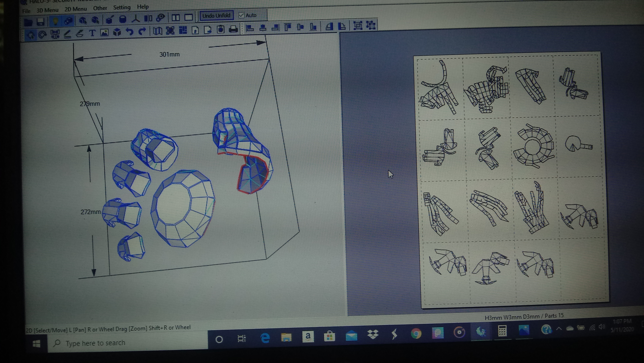Click the 272mm dimension label
The height and width of the screenshot is (363, 644).
pos(90,212)
